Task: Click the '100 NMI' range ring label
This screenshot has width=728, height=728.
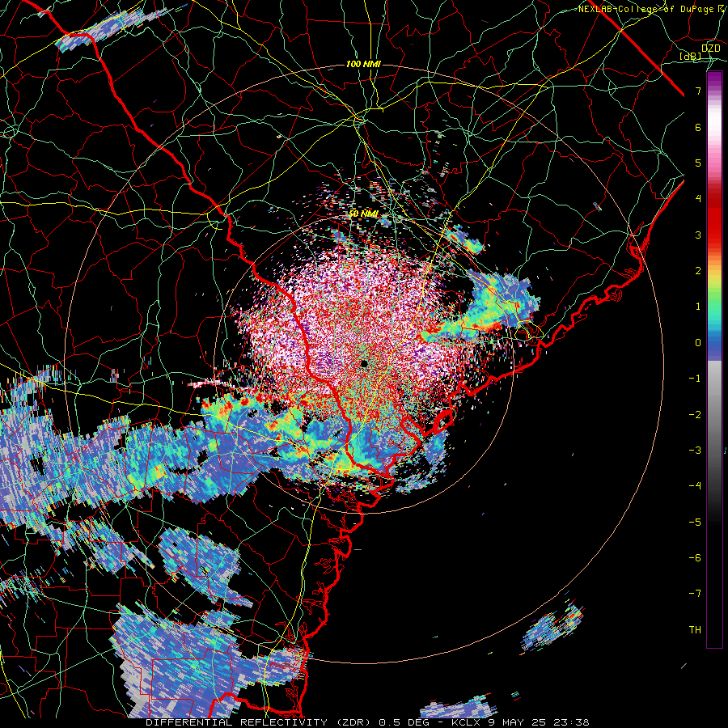Action: tap(363, 64)
